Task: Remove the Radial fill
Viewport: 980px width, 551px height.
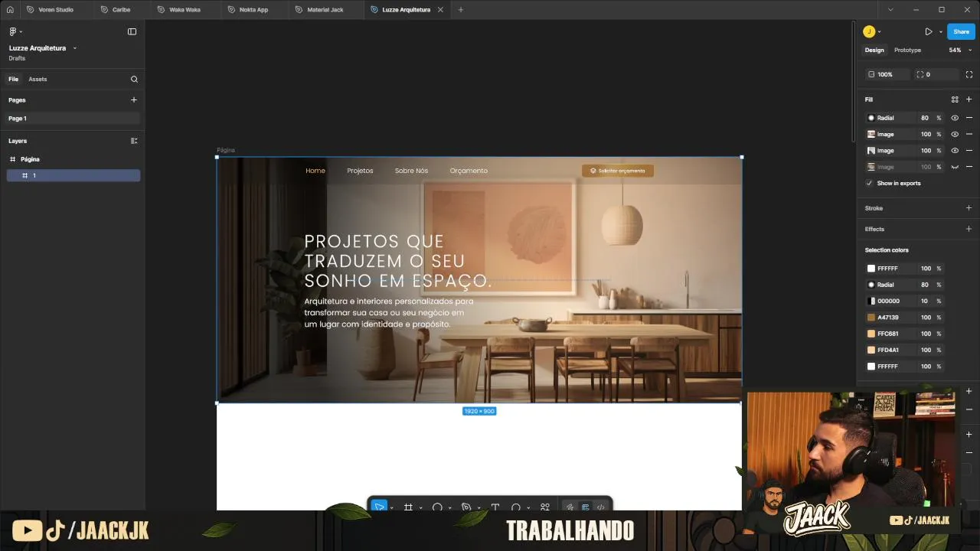Action: pyautogui.click(x=969, y=118)
